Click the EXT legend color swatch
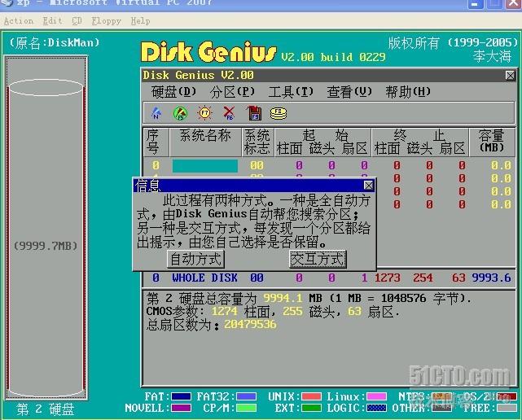The width and height of the screenshot is (522, 420). point(311,408)
